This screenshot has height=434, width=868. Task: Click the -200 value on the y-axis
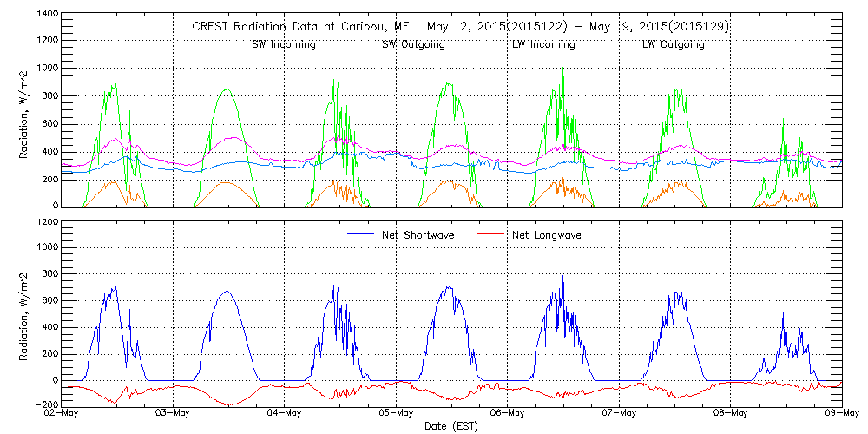[x=47, y=404]
